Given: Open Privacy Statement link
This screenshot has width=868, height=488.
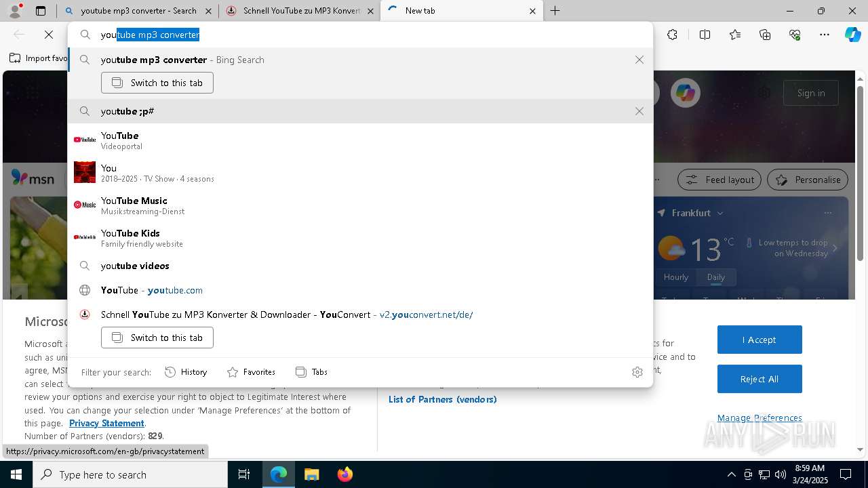Looking at the screenshot, I should coord(106,423).
